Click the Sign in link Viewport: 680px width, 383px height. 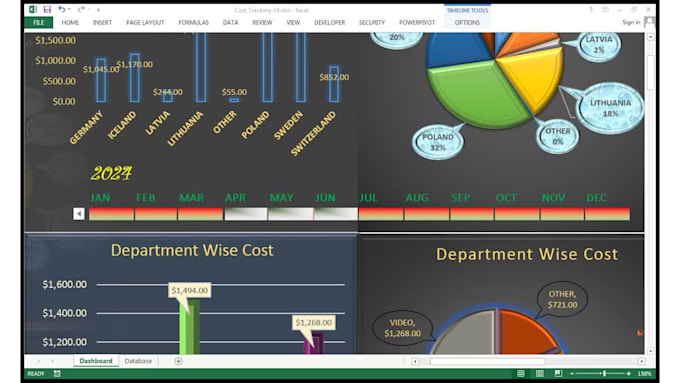(631, 22)
